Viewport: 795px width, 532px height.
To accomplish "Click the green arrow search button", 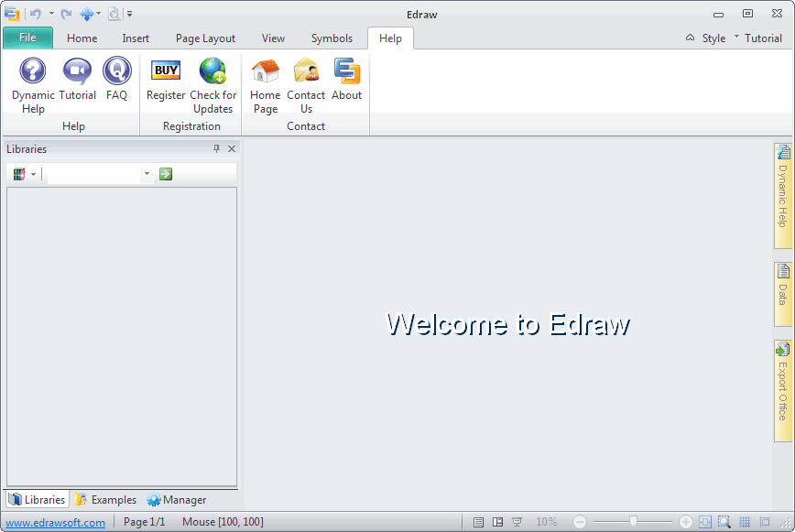I will (x=166, y=174).
